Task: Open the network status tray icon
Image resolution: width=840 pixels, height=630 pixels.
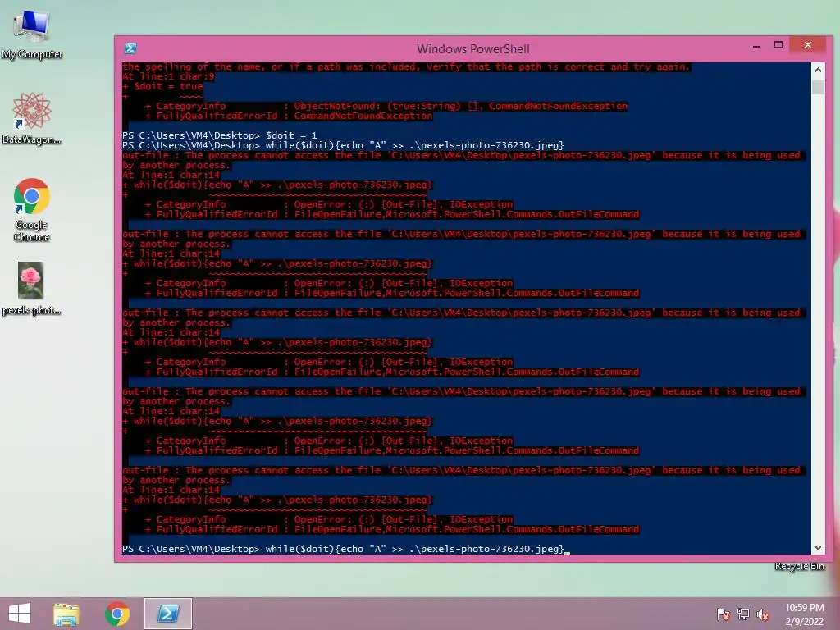Action: [743, 614]
